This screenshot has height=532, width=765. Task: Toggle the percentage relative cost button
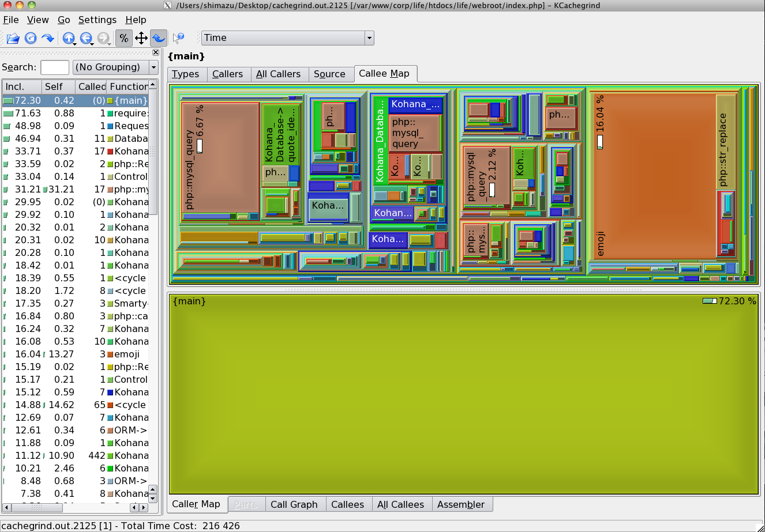(123, 39)
